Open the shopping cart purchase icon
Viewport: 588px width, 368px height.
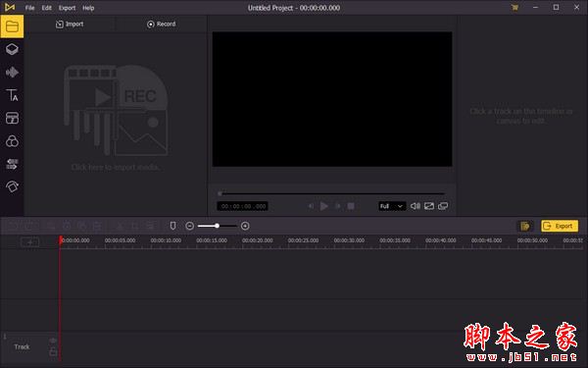tap(514, 8)
